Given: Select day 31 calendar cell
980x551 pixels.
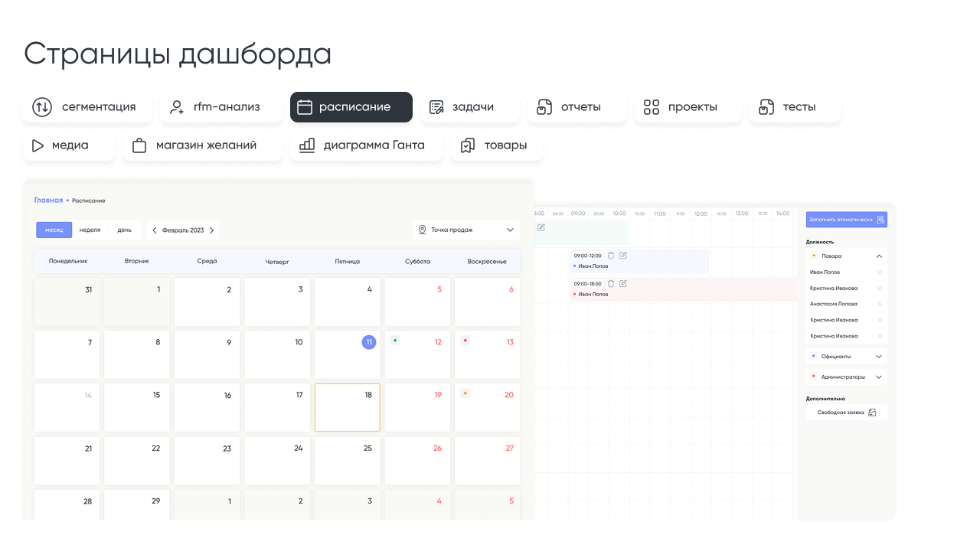Looking at the screenshot, I should (x=67, y=302).
